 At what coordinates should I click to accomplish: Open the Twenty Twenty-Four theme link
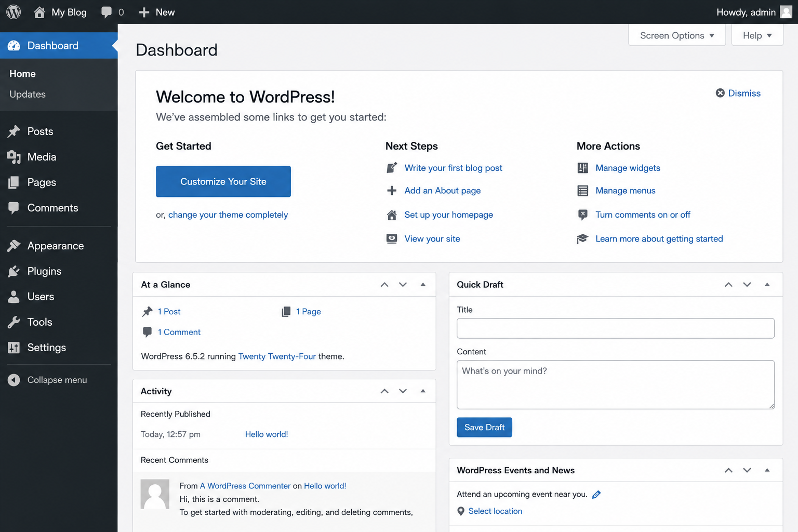[277, 356]
